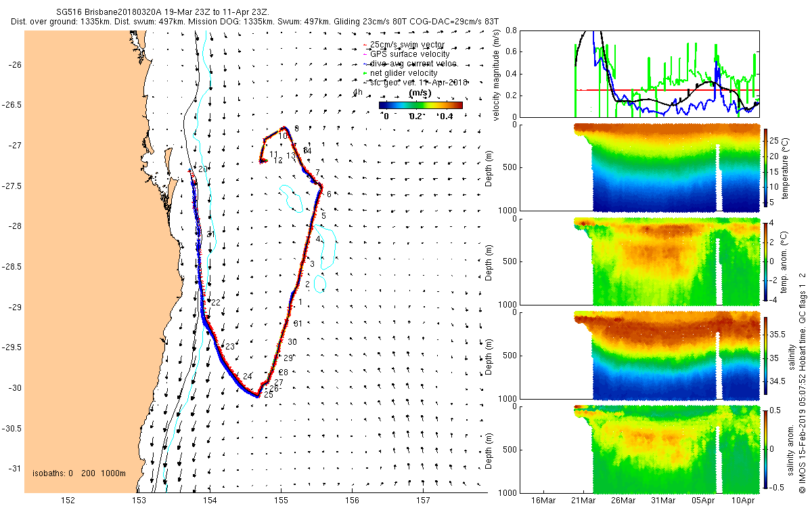Screen dimensions: 812x508
Task: Click the '(m/s)' colorbar title
Action: point(420,92)
